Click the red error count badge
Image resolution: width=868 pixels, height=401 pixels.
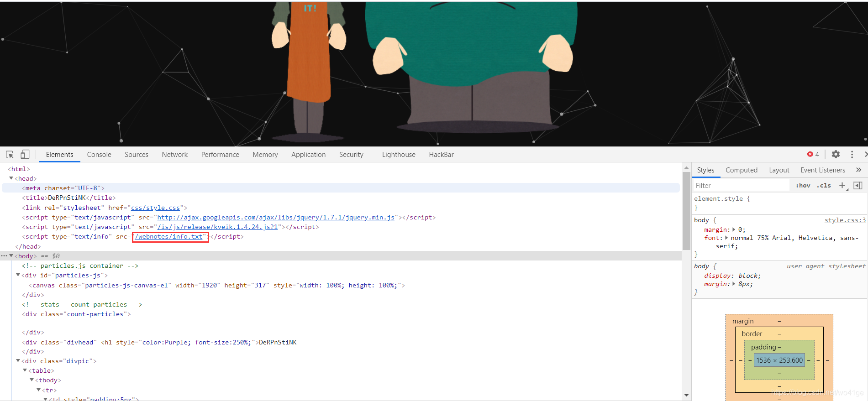[x=813, y=154]
